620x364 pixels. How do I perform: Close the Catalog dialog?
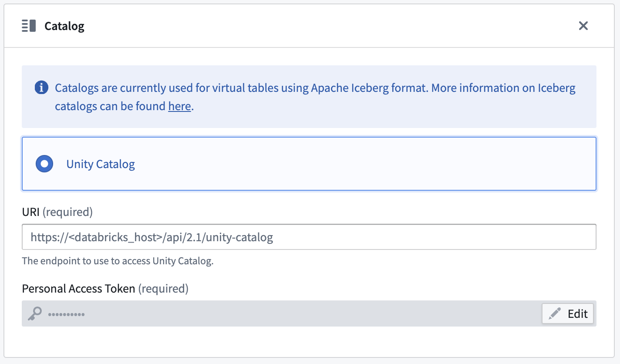[583, 26]
